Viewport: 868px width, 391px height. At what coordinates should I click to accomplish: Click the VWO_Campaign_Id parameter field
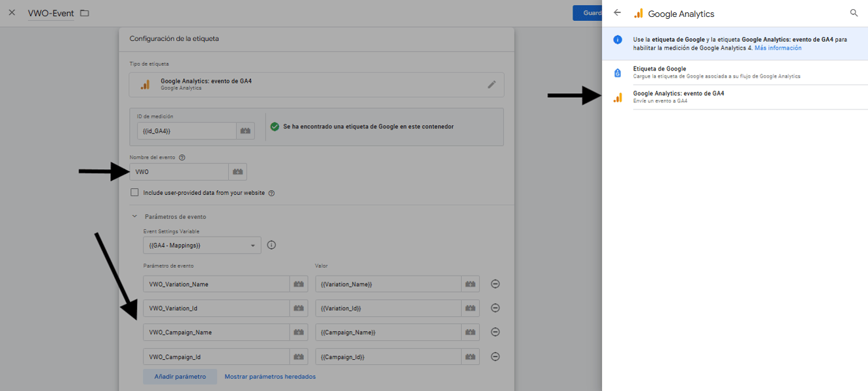(217, 357)
